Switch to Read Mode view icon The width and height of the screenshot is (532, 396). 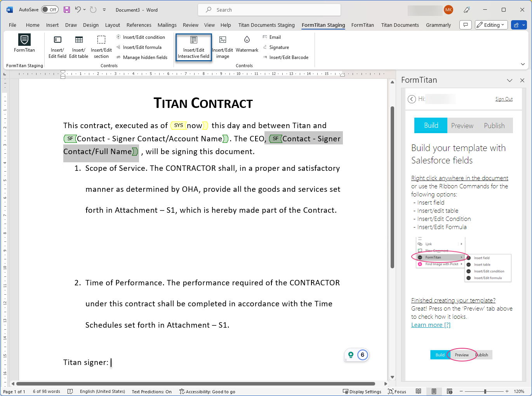point(418,391)
